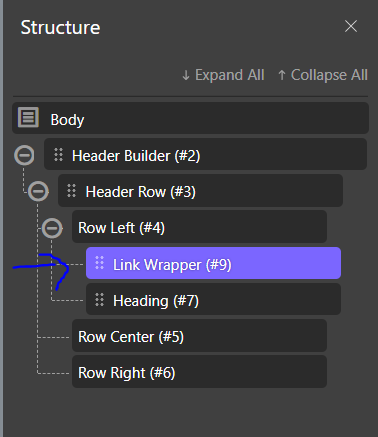Screen dimensions: 378x437
Task: Collapse the Header Builder (#2) node
Action: pyautogui.click(x=24, y=155)
